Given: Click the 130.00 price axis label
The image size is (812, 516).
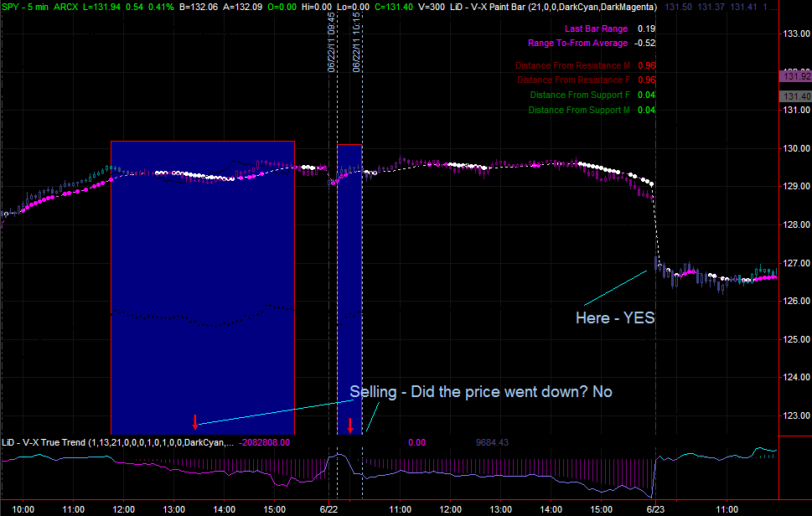Looking at the screenshot, I should (x=797, y=148).
